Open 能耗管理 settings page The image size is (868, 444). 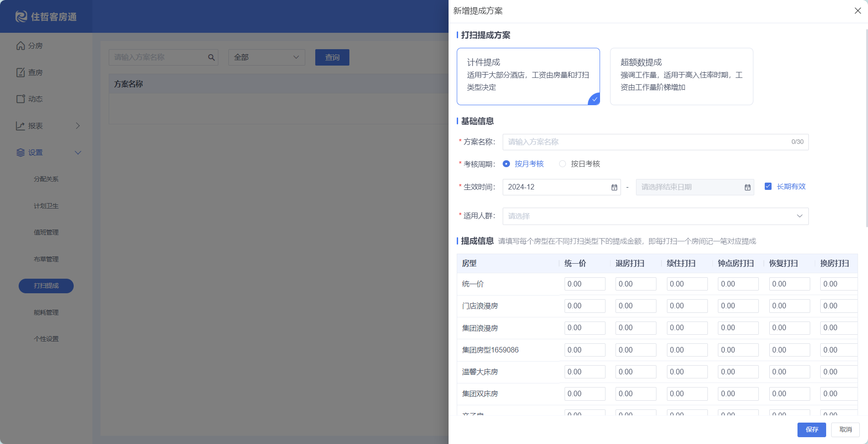[46, 312]
